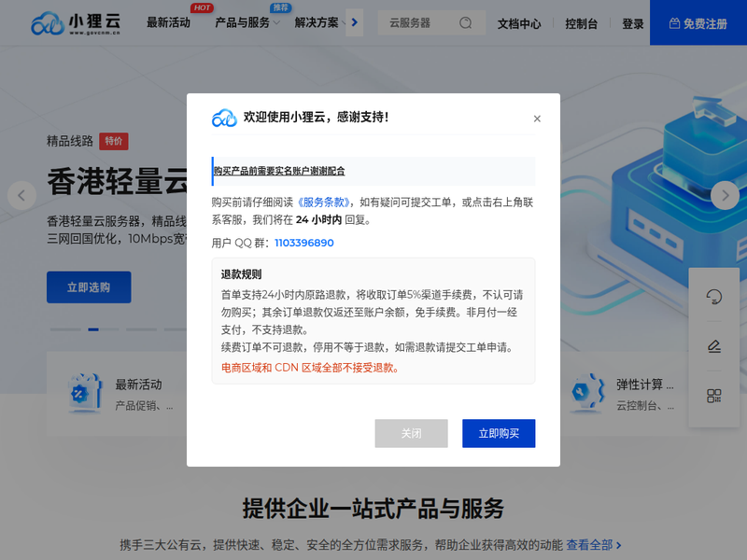Click the 弹性计算 card gear icon
Viewport: 747px width, 560px height.
click(x=587, y=393)
